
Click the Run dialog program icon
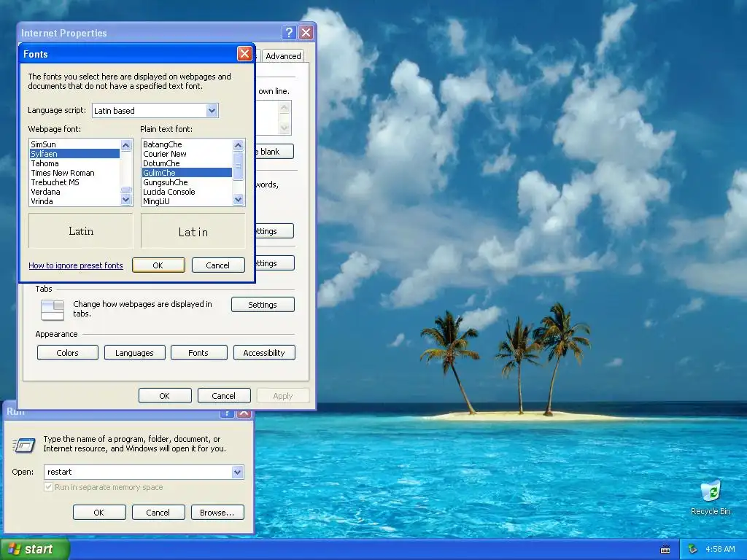(24, 446)
